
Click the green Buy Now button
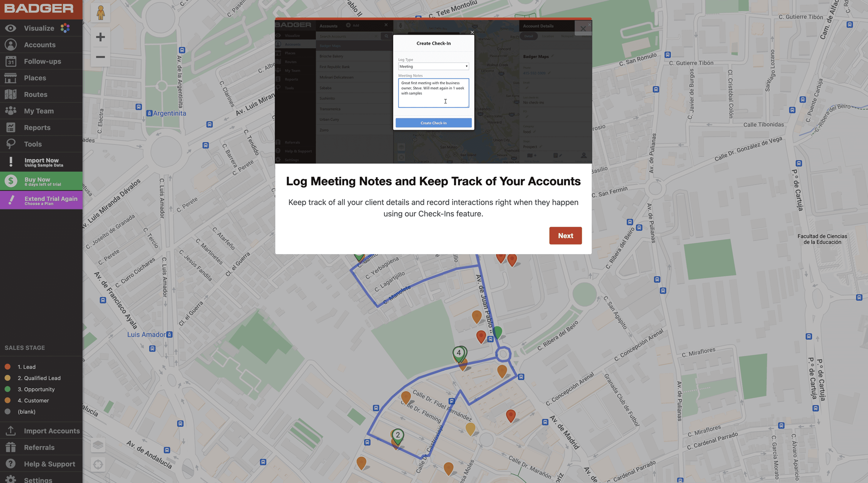(41, 181)
